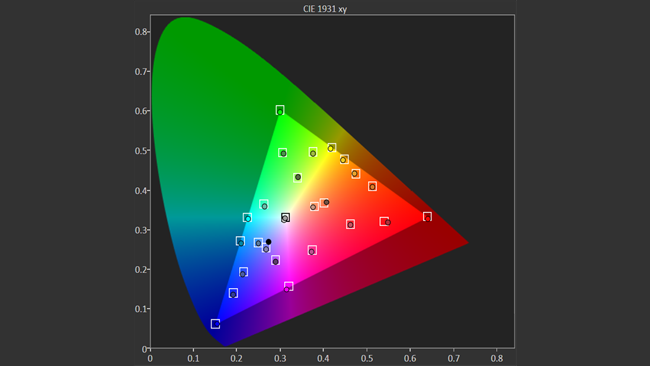Click the x-axis label 0.8
This screenshot has width=650, height=366.
497,358
